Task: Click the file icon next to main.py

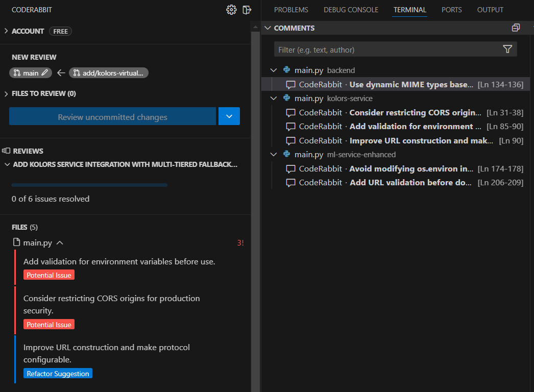Action: [x=16, y=242]
